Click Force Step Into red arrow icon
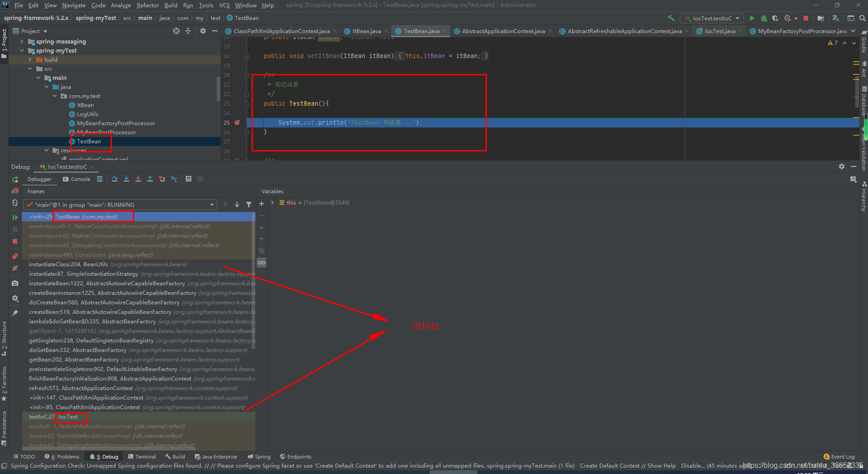 [138, 179]
